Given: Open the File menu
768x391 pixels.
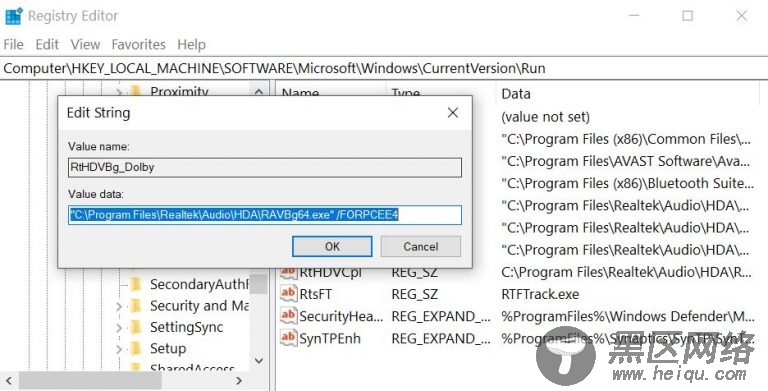Looking at the screenshot, I should tap(13, 45).
